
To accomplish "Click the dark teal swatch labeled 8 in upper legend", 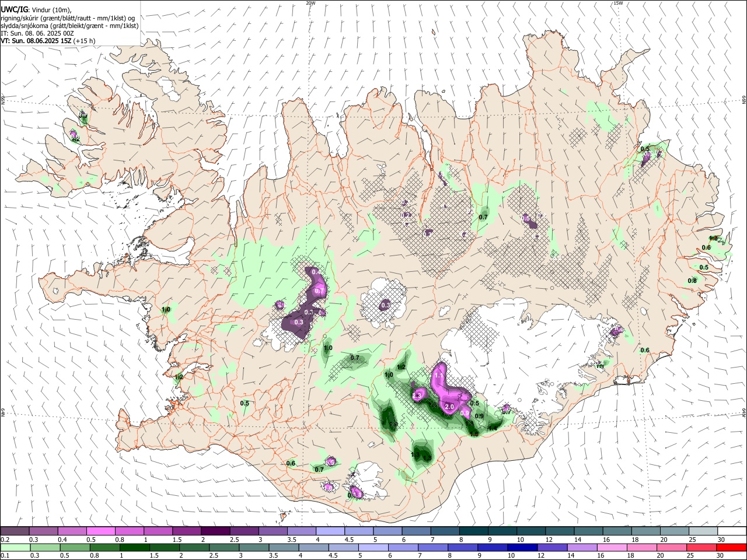I will click(x=473, y=531).
